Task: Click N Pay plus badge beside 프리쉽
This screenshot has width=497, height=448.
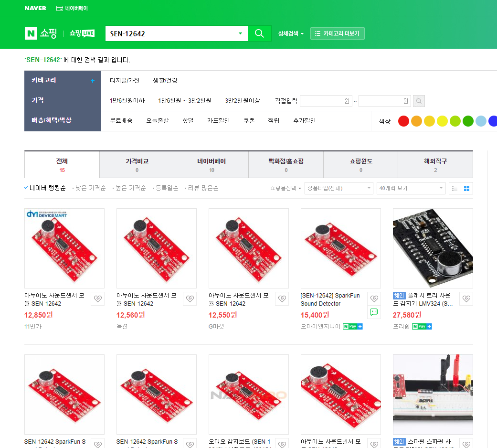Action: (x=422, y=327)
